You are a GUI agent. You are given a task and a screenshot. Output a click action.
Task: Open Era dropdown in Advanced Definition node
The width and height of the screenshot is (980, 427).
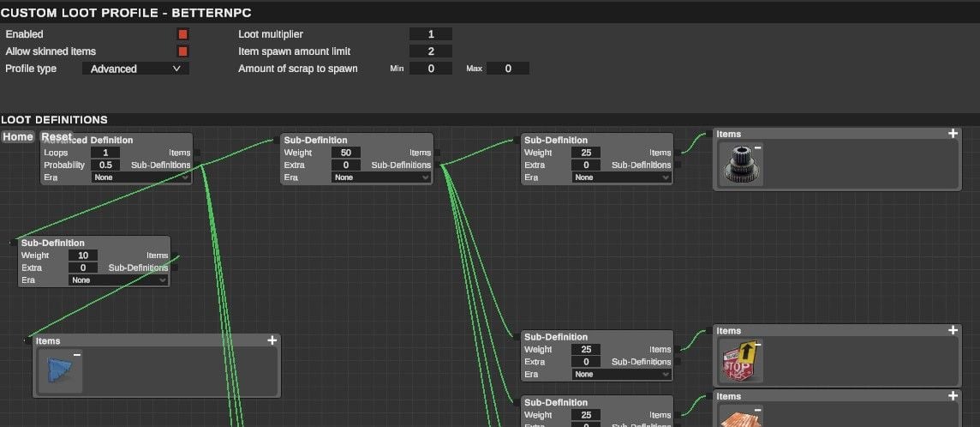coord(140,177)
